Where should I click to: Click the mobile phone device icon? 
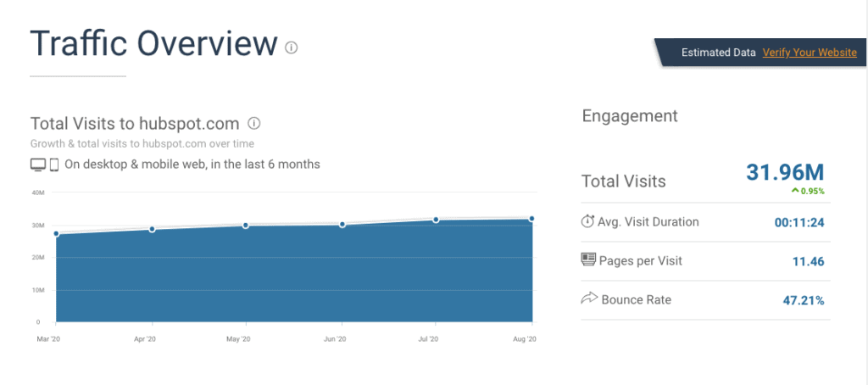[x=53, y=165]
